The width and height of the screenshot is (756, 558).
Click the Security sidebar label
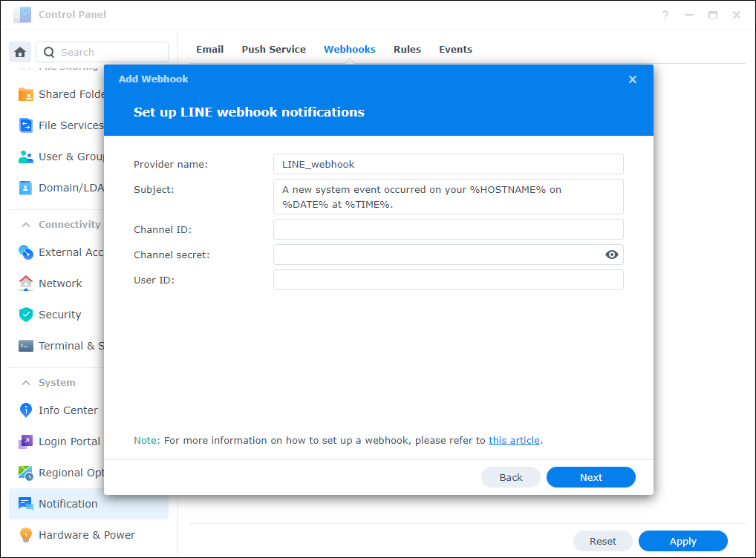point(60,315)
